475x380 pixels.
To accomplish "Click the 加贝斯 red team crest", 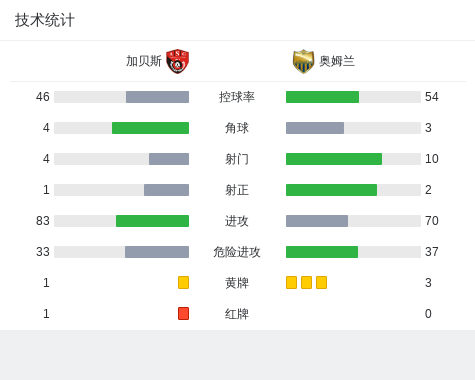I will click(178, 61).
